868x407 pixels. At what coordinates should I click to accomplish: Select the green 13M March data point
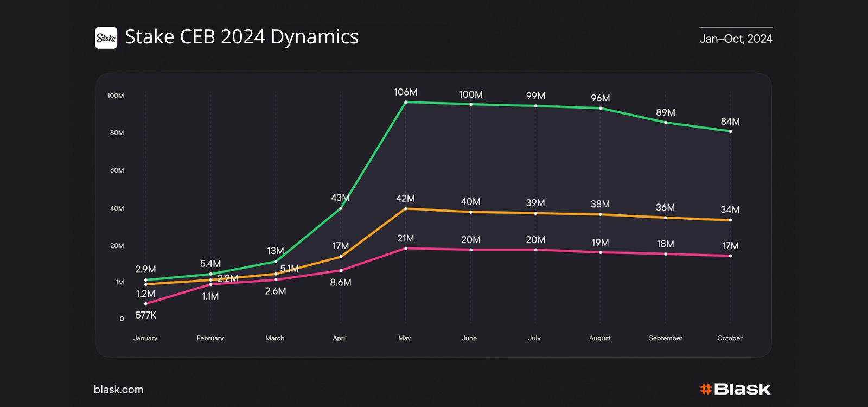(x=276, y=262)
